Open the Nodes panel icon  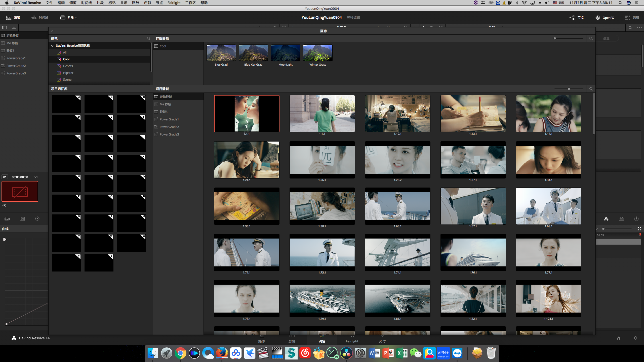[572, 18]
